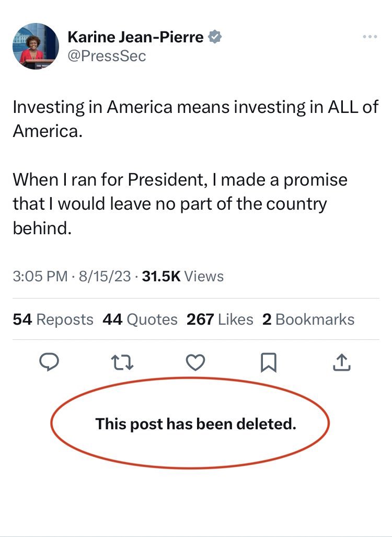The height and width of the screenshot is (537, 392).
Task: Open the share icon options
Action: pyautogui.click(x=341, y=361)
